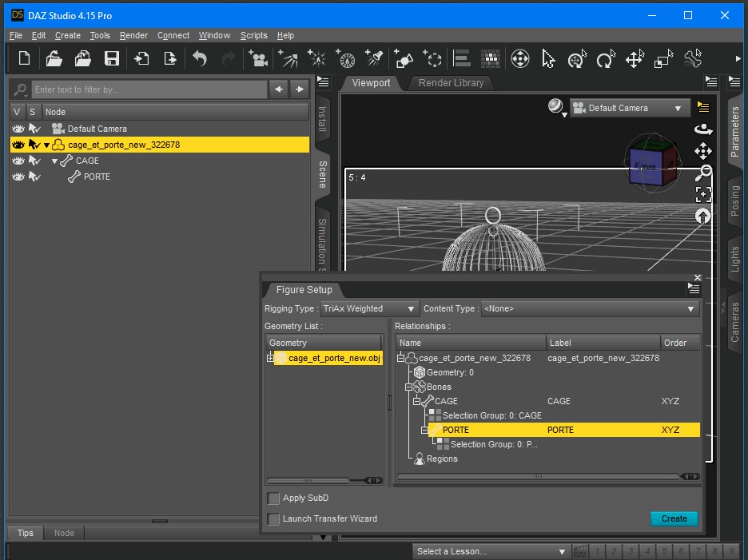Select the Translate move tool
The height and width of the screenshot is (560, 748).
coord(635,58)
